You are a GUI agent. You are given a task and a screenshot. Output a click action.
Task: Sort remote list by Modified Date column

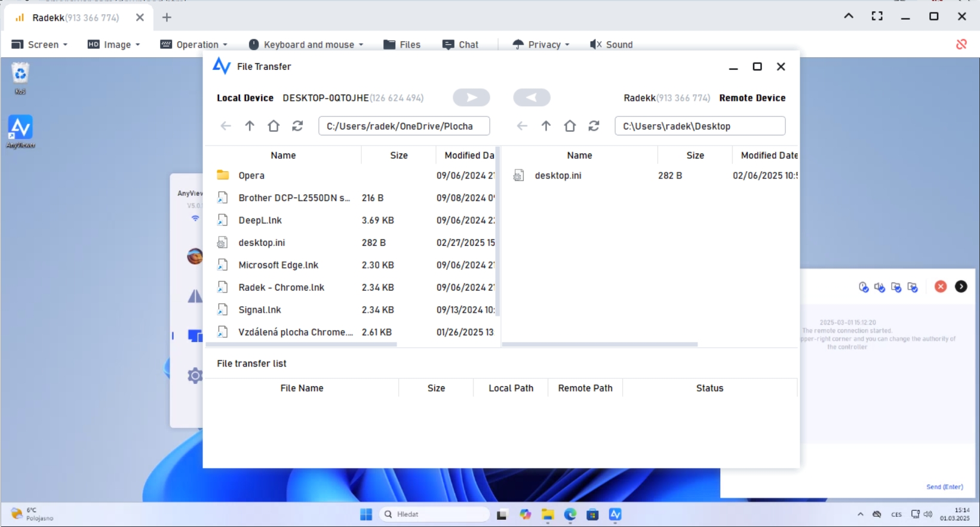[766, 155]
